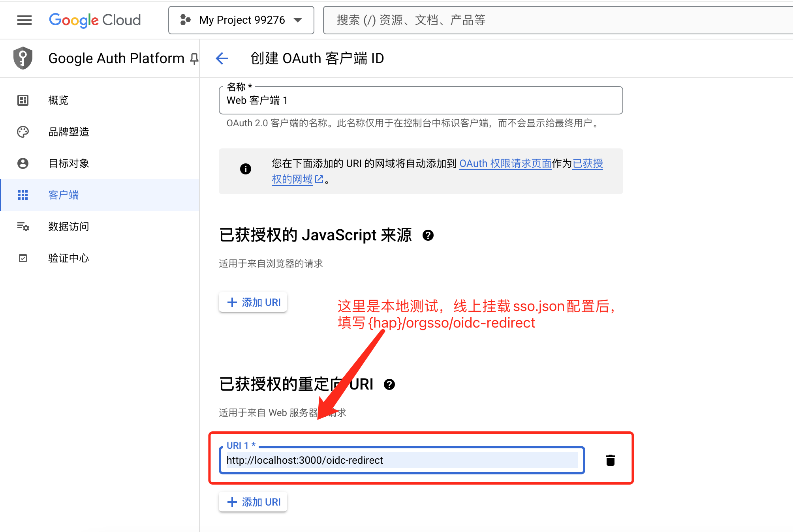Click the 创建 OAuth 客户端 ID page title
The image size is (793, 532).
tap(317, 58)
